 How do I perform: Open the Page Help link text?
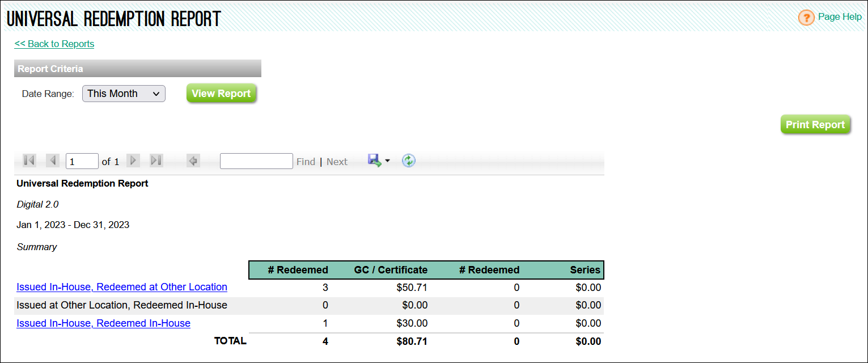point(840,17)
